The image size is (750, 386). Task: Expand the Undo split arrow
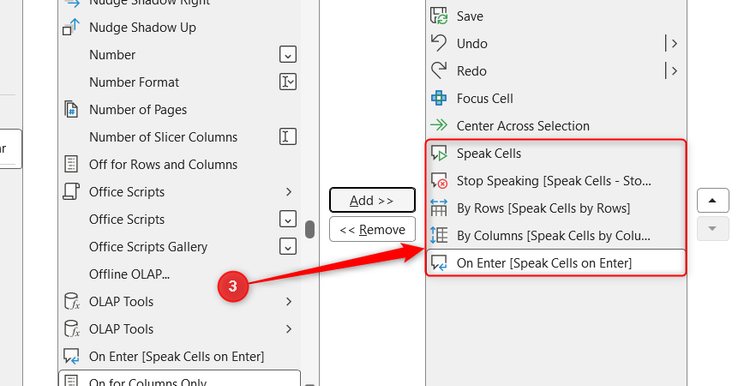coord(672,44)
